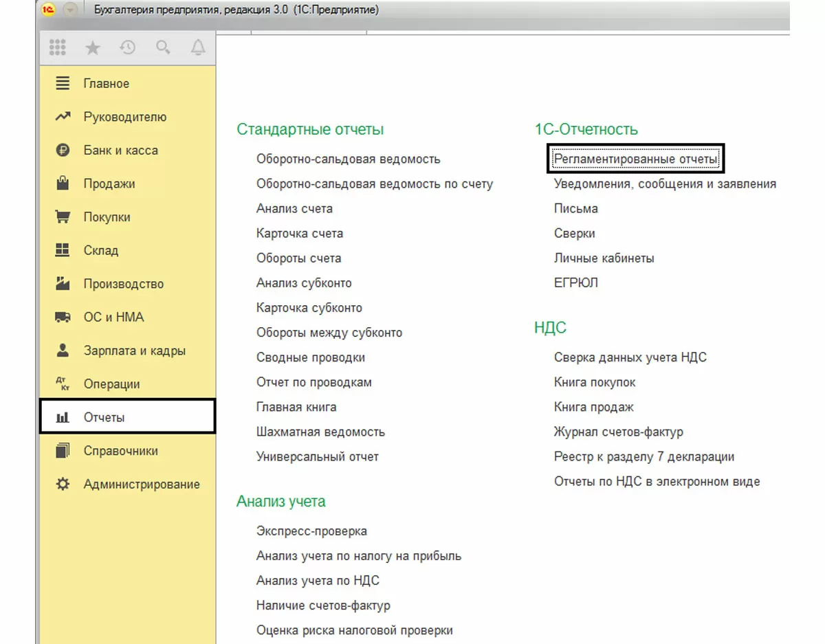Click the Операции Дт/Кт icon
Viewport: 825px width, 644px height.
pos(63,384)
